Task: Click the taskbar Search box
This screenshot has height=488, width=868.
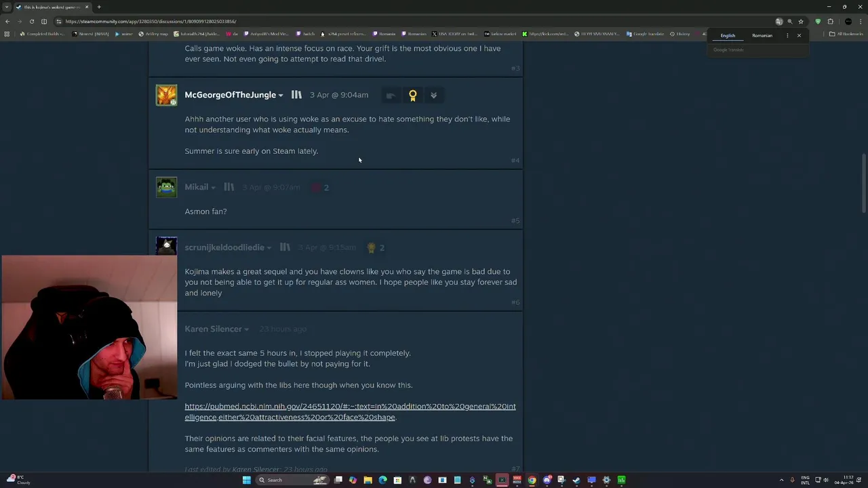Action: coord(292,480)
